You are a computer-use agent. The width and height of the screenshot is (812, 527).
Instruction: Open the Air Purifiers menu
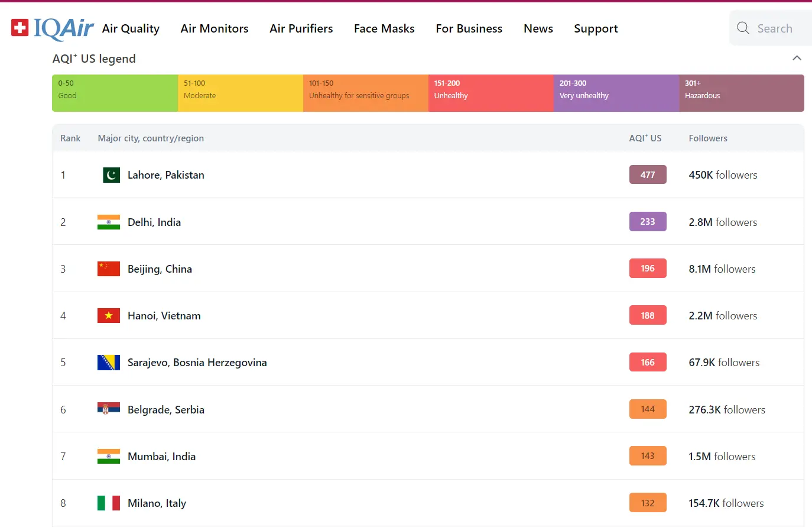pos(301,28)
